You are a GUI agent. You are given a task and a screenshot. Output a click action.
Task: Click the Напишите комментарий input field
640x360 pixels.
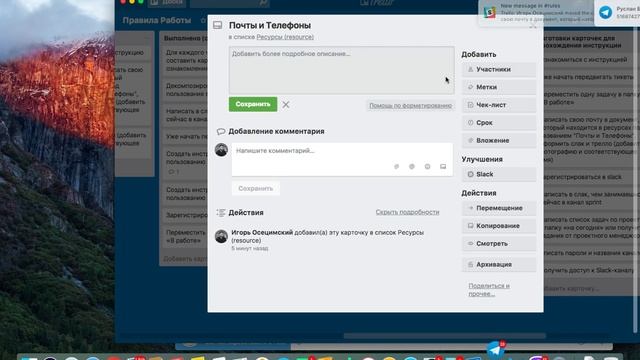(342, 159)
